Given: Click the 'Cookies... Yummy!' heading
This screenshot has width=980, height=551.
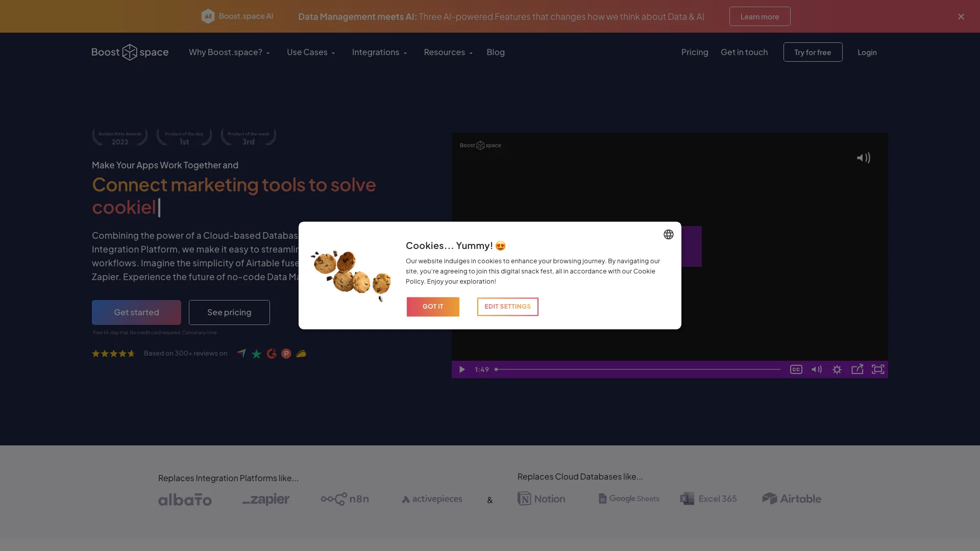Looking at the screenshot, I should pyautogui.click(x=456, y=245).
